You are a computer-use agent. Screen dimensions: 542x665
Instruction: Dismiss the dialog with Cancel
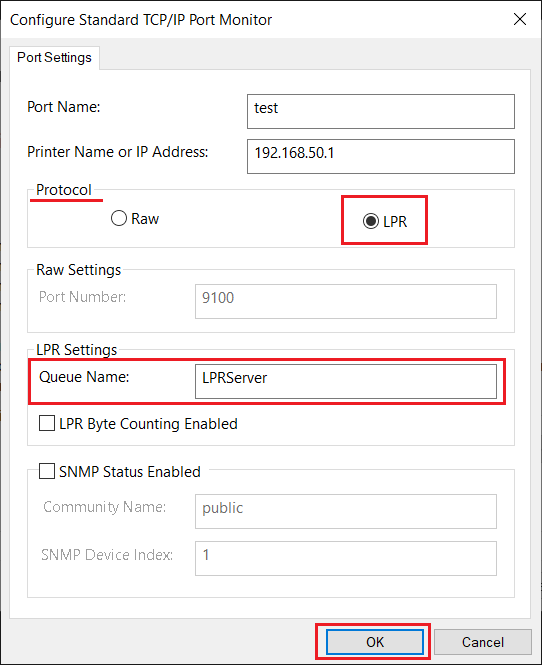pyautogui.click(x=483, y=642)
